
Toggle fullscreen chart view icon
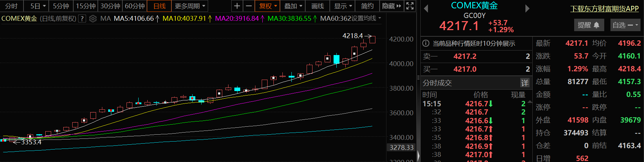[x=410, y=6]
